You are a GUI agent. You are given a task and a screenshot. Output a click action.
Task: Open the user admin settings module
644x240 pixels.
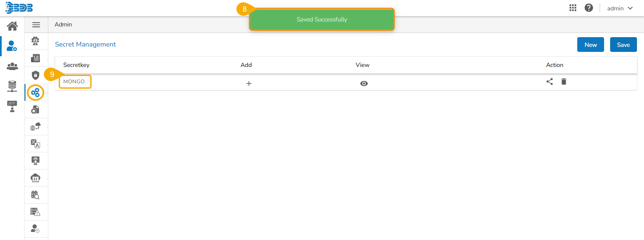pos(12,46)
